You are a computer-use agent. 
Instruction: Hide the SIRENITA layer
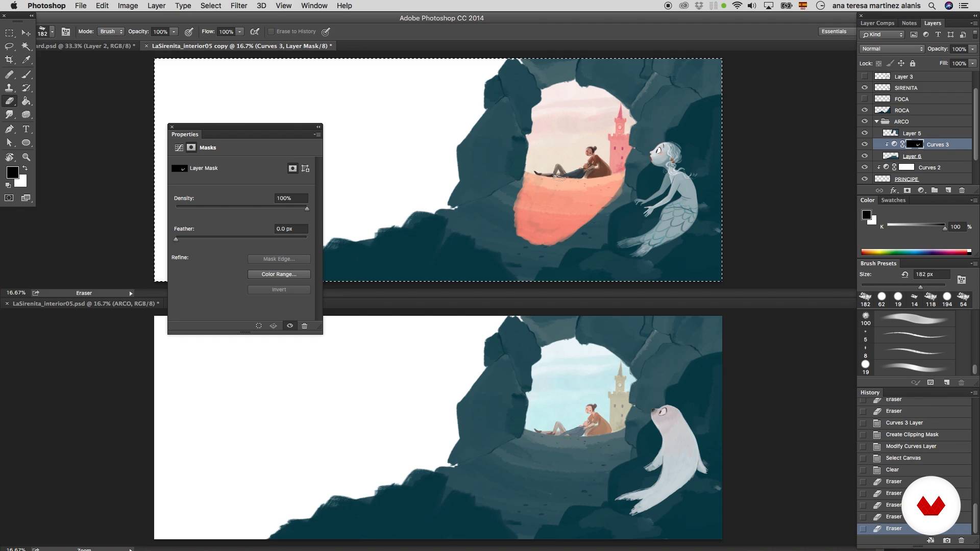click(x=864, y=88)
